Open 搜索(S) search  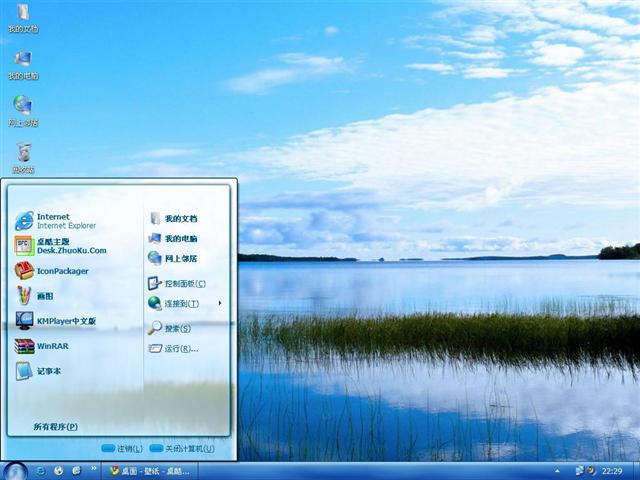pos(169,328)
